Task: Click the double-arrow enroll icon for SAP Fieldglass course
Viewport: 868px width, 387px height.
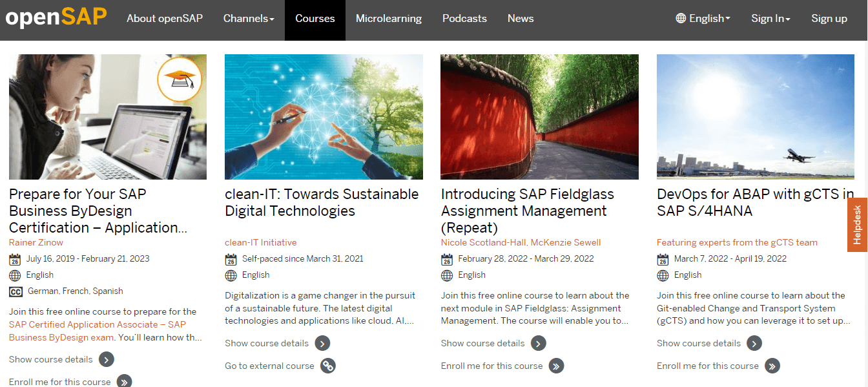Action: coord(556,366)
